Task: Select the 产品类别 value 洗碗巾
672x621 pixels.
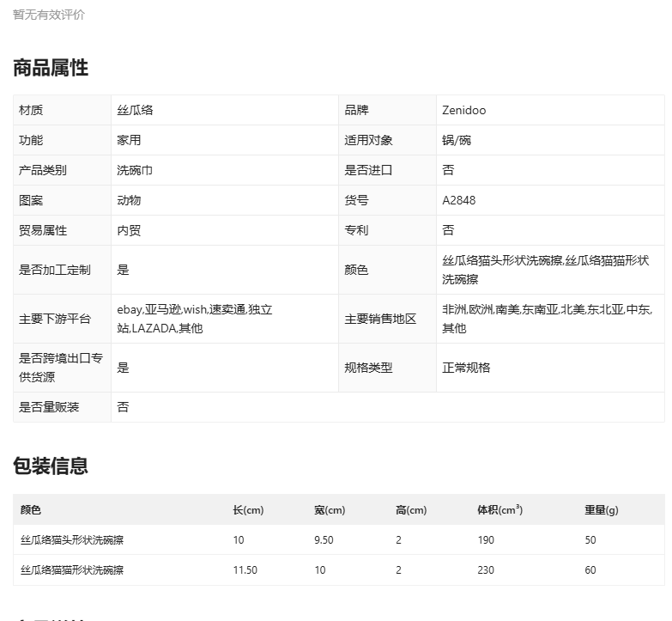Action: click(x=135, y=170)
